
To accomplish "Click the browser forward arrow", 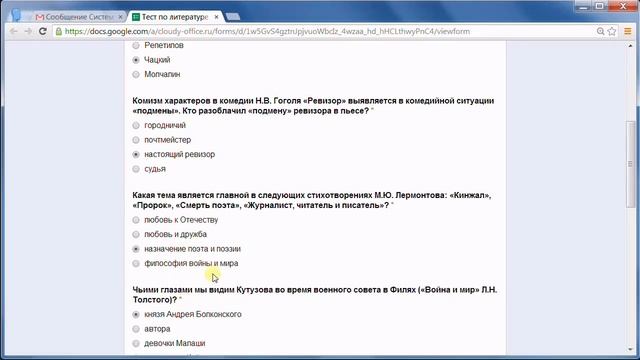I will tap(28, 31).
